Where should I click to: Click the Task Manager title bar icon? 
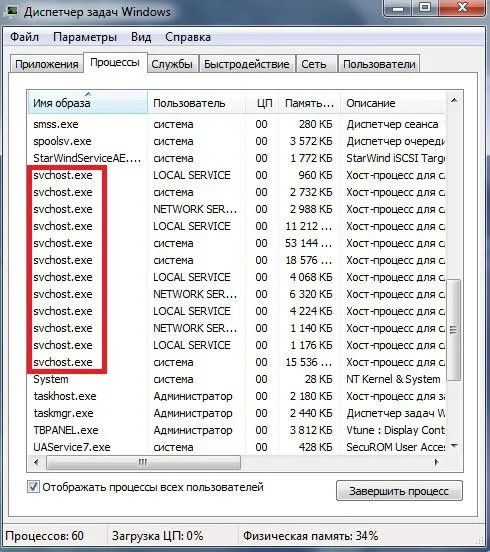click(x=12, y=11)
